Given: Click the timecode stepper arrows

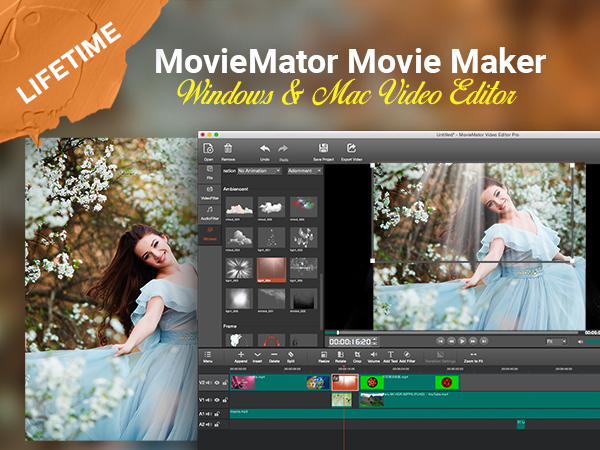Looking at the screenshot, I should [x=375, y=342].
